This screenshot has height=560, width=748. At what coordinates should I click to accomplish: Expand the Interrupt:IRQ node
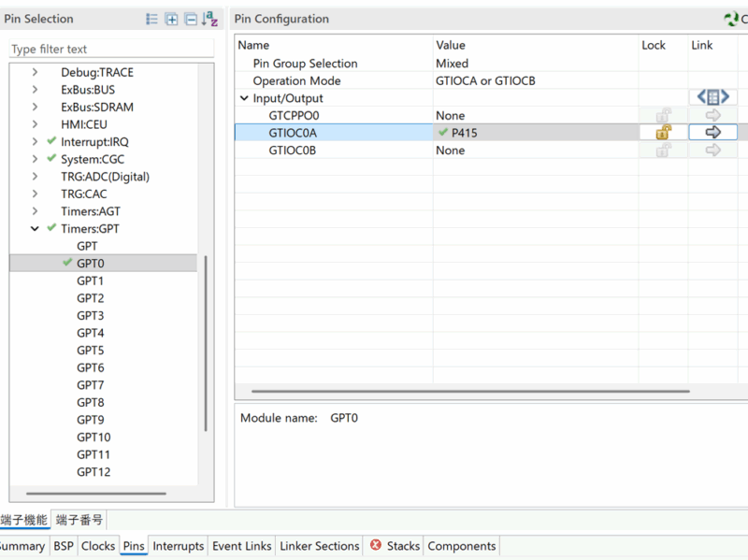35,142
